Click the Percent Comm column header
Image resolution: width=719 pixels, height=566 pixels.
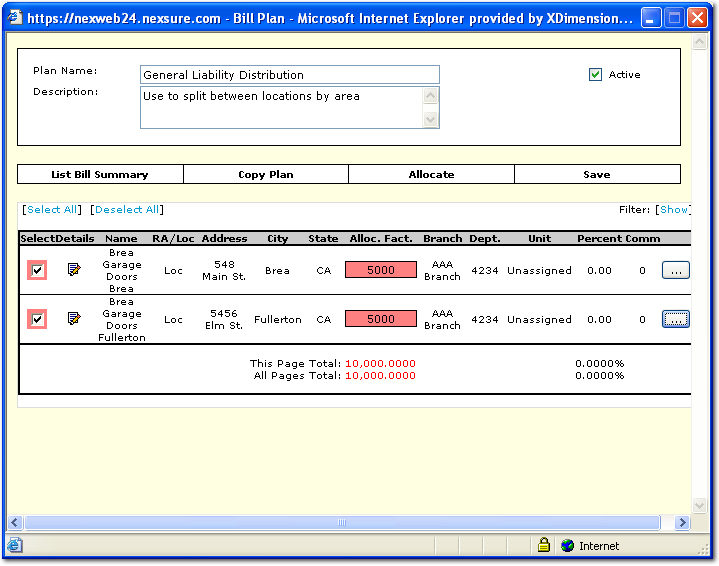pos(619,239)
